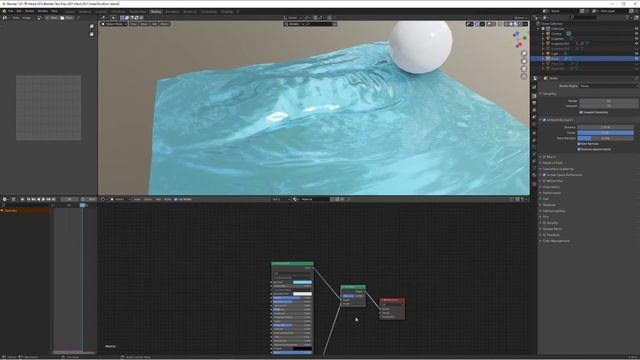The image size is (640, 360).
Task: Click New in the image editor
Action: [x=53, y=18]
